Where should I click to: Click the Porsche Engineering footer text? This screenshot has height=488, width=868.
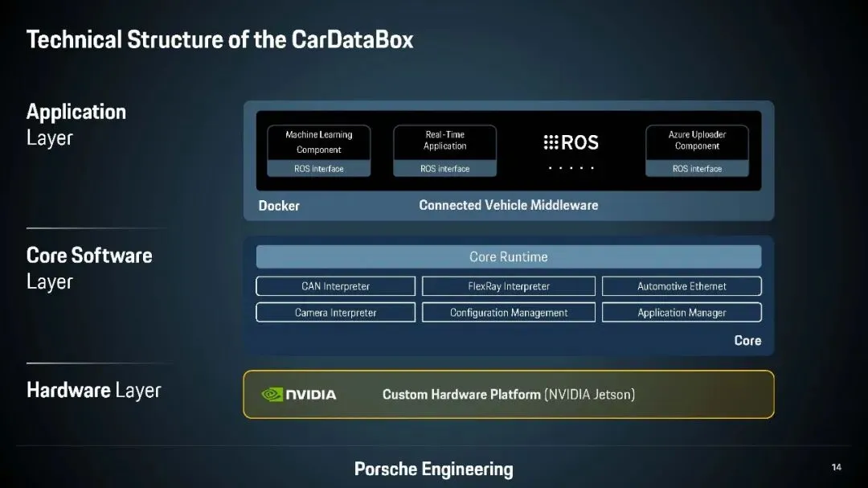[433, 469]
